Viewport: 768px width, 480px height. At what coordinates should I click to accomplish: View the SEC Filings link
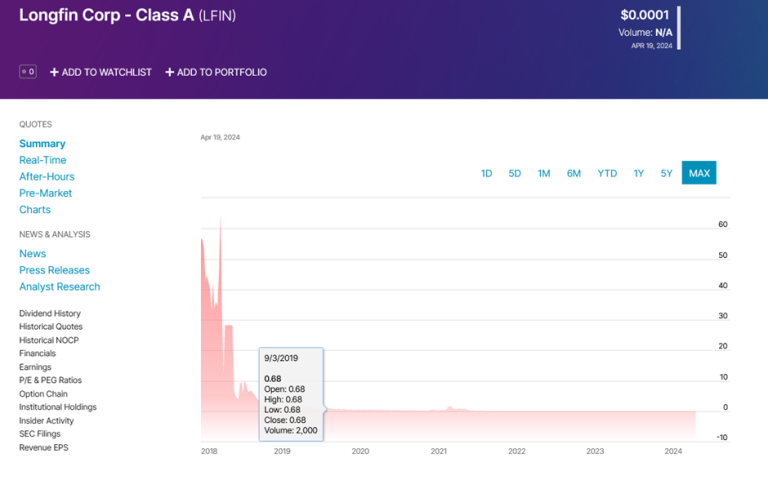coord(41,434)
